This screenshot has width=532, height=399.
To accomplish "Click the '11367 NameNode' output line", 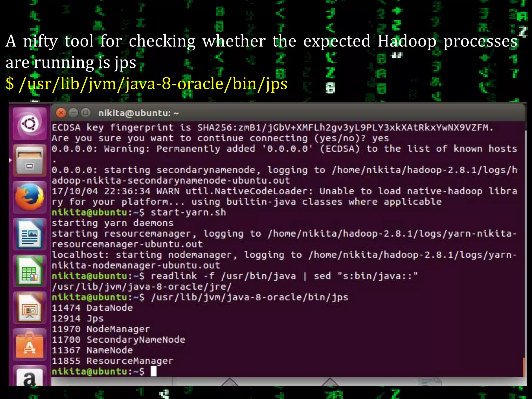I will pos(92,350).
